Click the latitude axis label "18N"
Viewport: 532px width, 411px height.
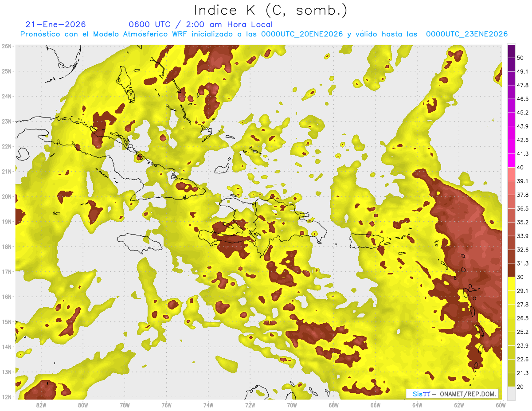point(7,247)
